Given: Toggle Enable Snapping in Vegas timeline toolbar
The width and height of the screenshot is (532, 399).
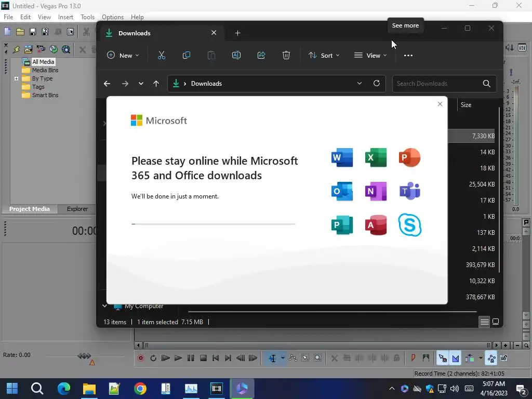Looking at the screenshot, I should (443, 358).
